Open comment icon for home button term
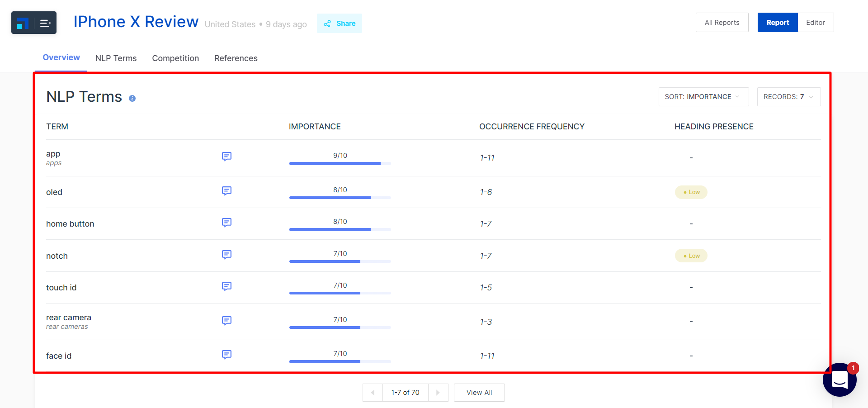Image resolution: width=868 pixels, height=408 pixels. 226,223
